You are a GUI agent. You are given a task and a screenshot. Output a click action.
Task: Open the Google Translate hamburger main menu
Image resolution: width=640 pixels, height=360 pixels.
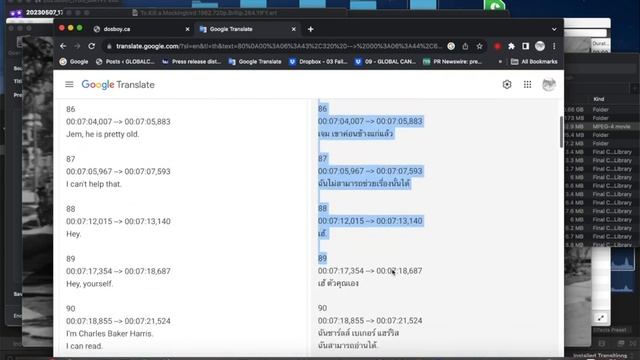69,84
